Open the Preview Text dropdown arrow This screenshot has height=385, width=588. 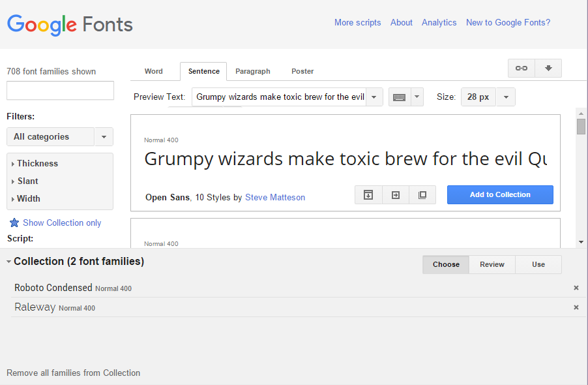tap(374, 97)
